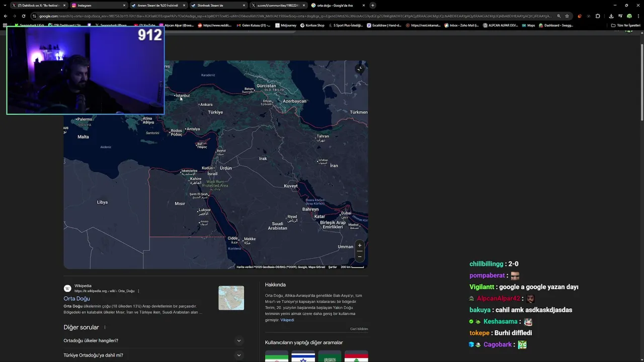
Task: Open the reddit.com bookmark
Action: (x=215, y=25)
